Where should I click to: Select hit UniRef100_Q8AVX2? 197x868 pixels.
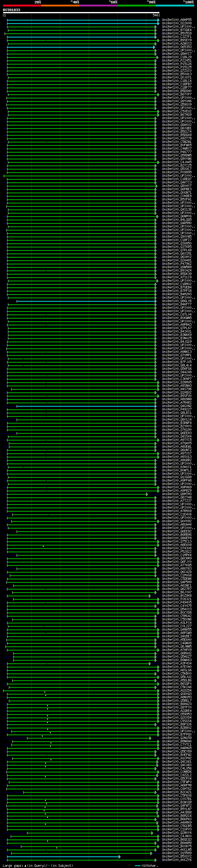[x=177, y=125]
